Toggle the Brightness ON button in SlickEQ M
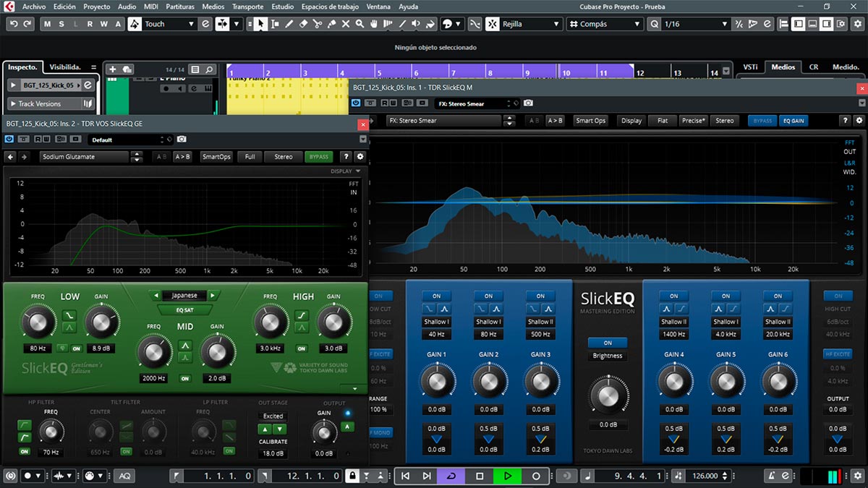The image size is (868, 488). tap(608, 343)
